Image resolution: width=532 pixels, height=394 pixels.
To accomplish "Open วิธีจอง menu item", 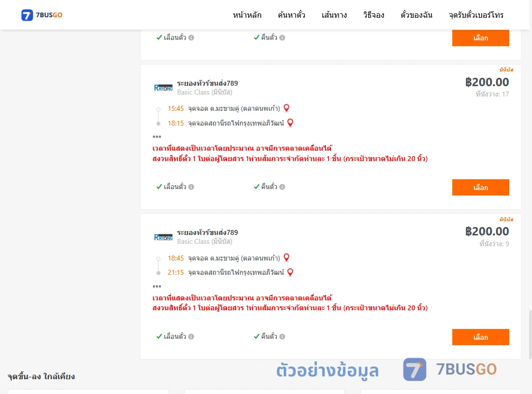I will pyautogui.click(x=373, y=15).
